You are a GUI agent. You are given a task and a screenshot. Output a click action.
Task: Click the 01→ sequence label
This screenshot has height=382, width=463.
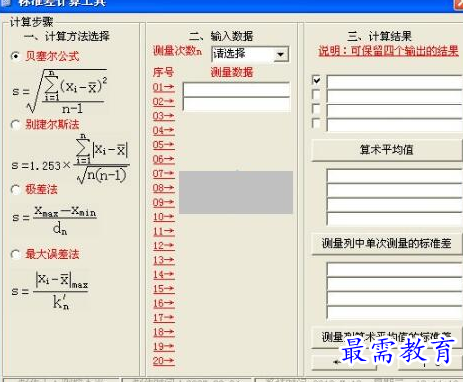[164, 87]
